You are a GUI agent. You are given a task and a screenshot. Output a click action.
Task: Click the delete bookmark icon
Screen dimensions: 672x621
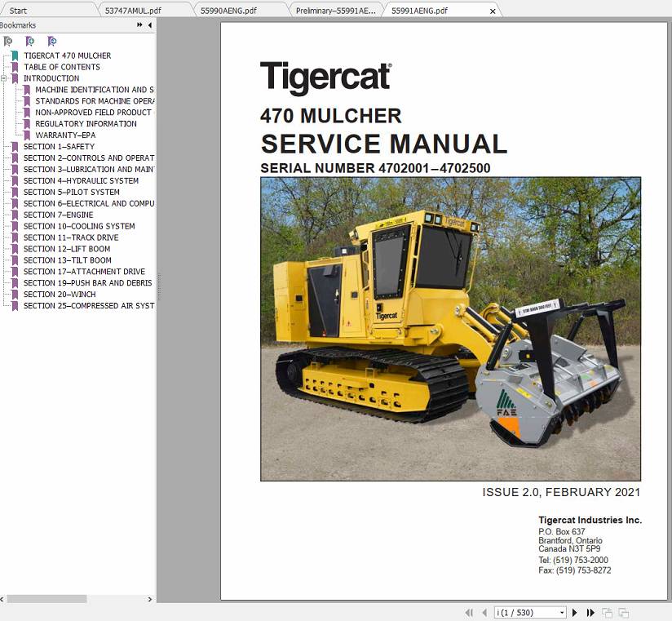click(x=9, y=41)
